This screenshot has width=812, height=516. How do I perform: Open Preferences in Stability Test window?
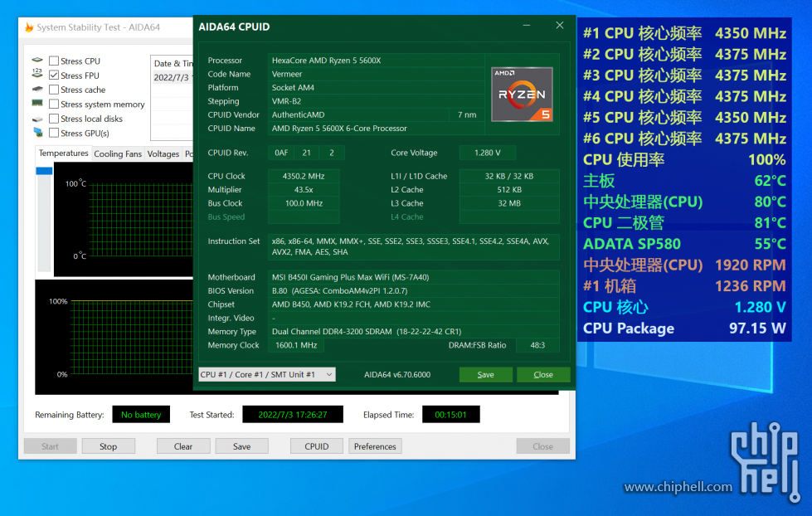[x=376, y=446]
